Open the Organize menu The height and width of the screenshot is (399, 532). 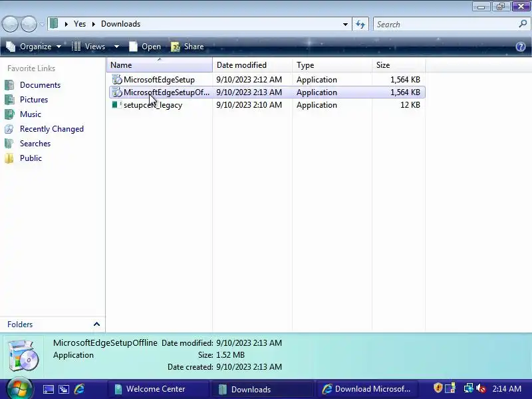pos(34,47)
